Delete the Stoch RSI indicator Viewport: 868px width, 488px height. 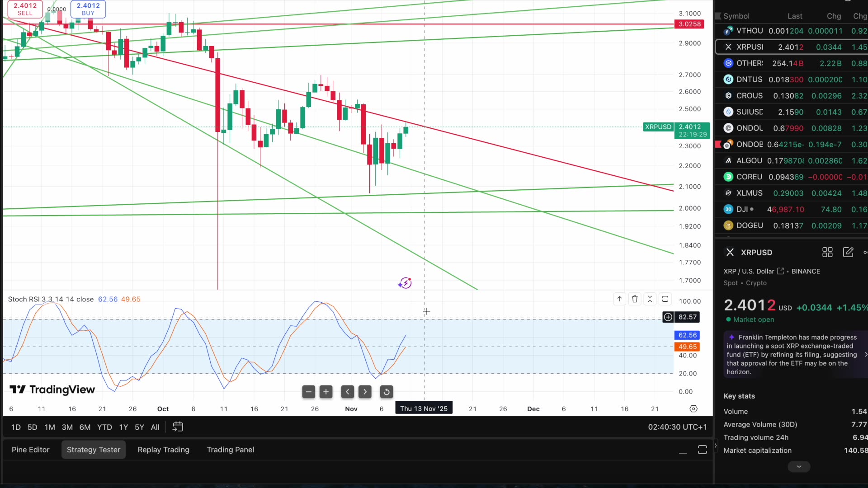click(x=635, y=299)
